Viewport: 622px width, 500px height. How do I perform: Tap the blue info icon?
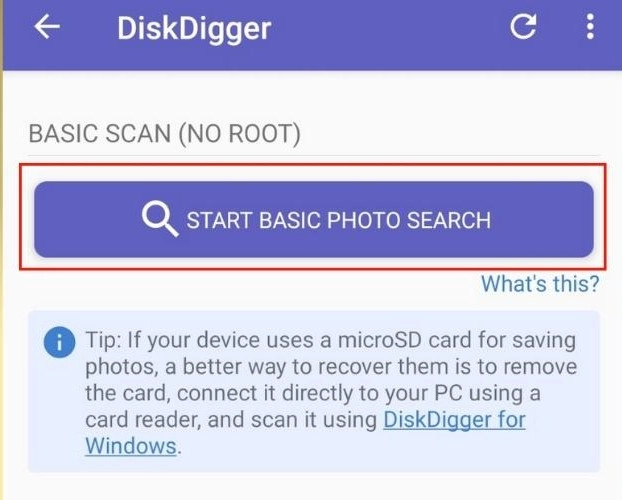[60, 342]
